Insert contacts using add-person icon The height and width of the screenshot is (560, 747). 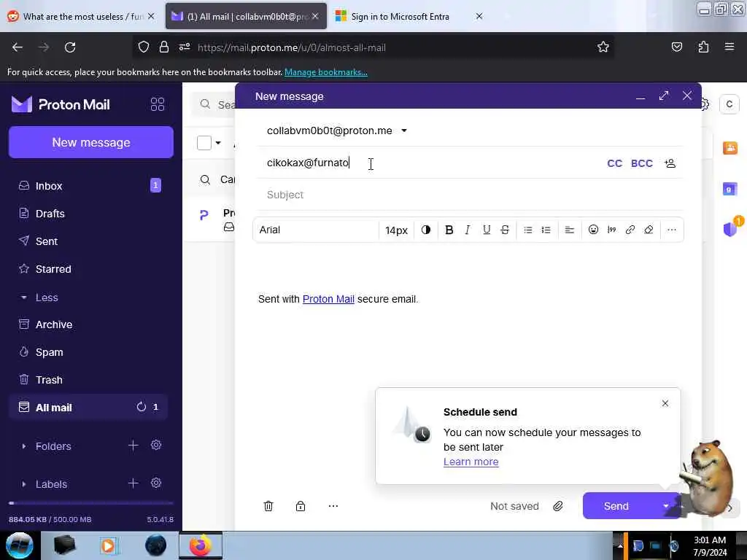coord(670,163)
